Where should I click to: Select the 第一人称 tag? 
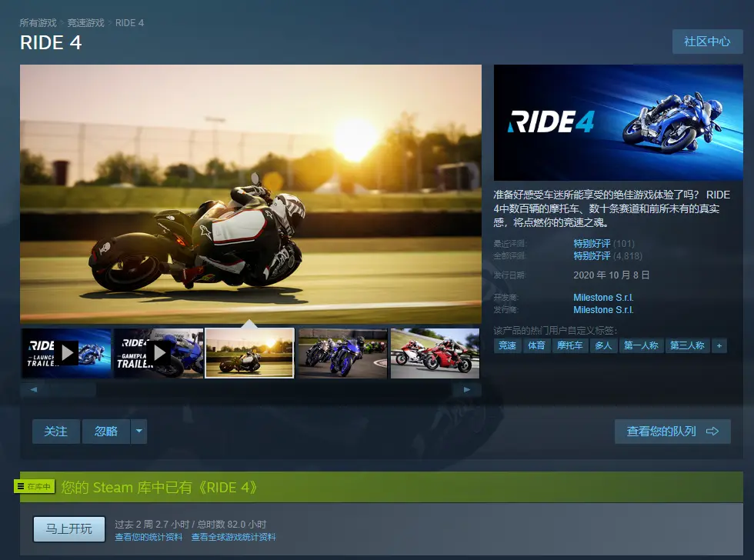click(x=641, y=345)
